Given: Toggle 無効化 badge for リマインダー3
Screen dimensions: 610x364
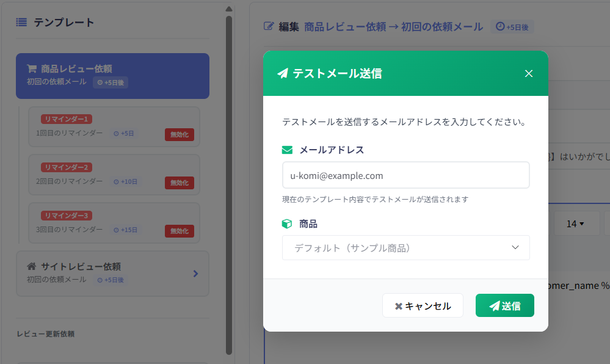Looking at the screenshot, I should pyautogui.click(x=180, y=231).
